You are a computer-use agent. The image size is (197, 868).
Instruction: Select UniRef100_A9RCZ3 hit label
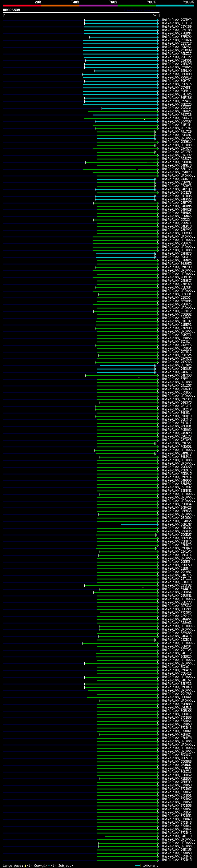pyautogui.click(x=177, y=118)
